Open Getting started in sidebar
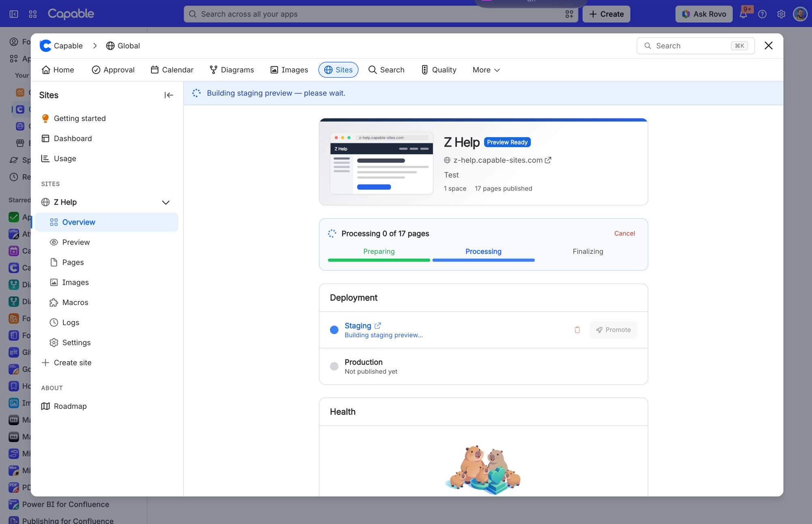The width and height of the screenshot is (812, 524). [x=106, y=119]
